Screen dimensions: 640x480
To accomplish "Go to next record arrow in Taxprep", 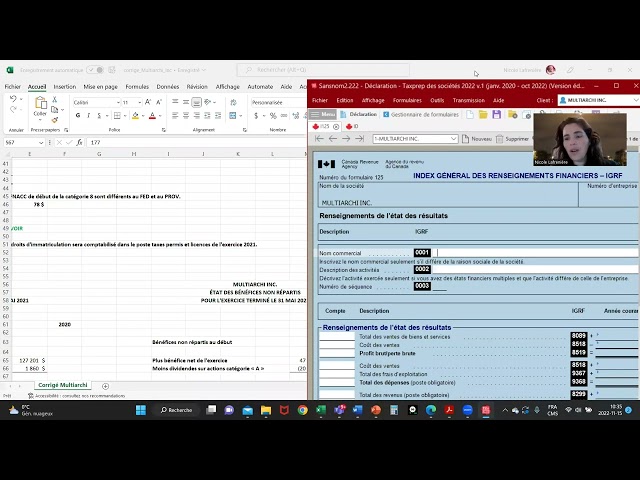I will click(x=346, y=139).
